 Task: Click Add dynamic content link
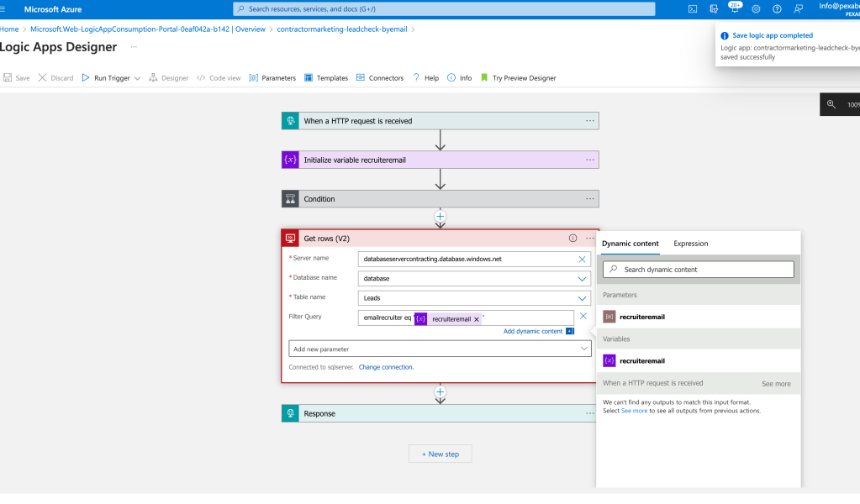point(533,332)
